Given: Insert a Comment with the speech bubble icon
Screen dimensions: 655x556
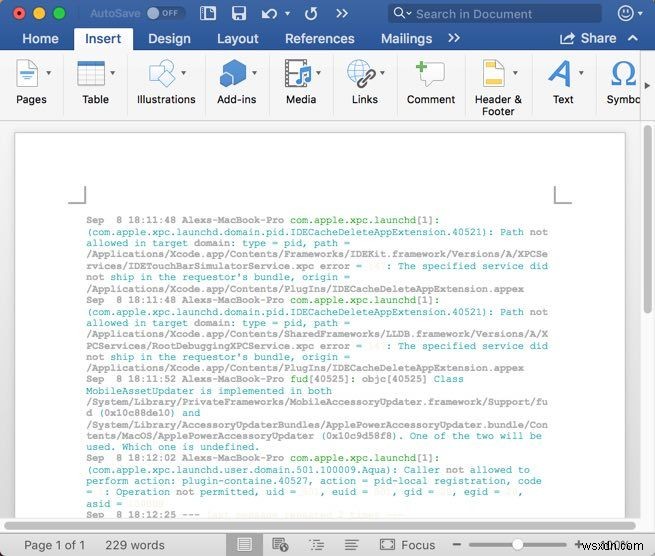Looking at the screenshot, I should [430, 73].
